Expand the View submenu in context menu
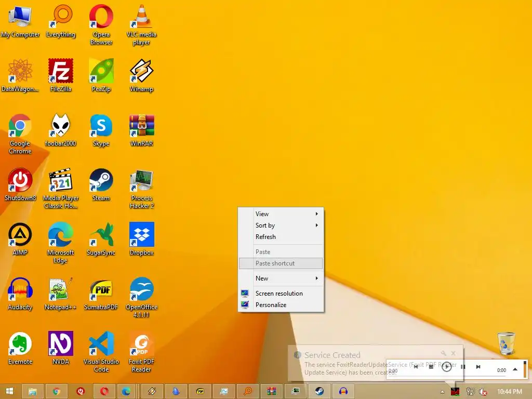Screen dimensions: 532x399 pyautogui.click(x=281, y=214)
